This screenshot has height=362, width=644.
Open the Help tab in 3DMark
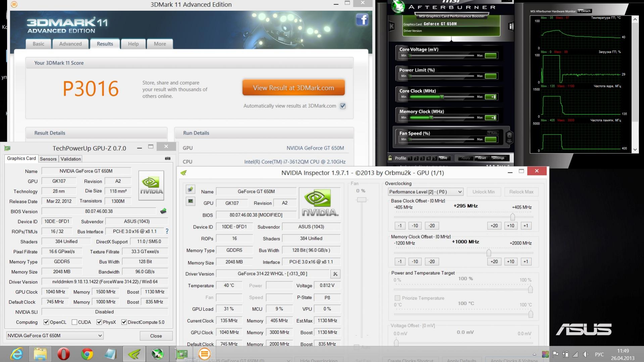[133, 44]
